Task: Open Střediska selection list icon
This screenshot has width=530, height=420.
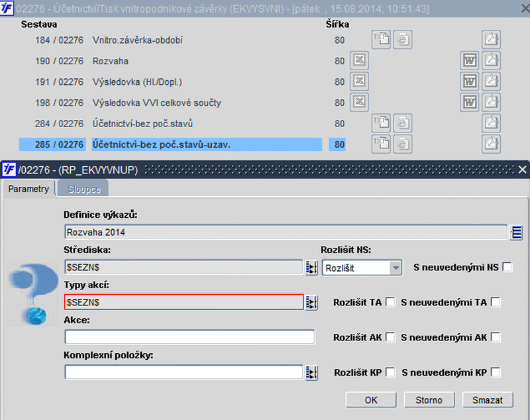Action: pos(311,268)
